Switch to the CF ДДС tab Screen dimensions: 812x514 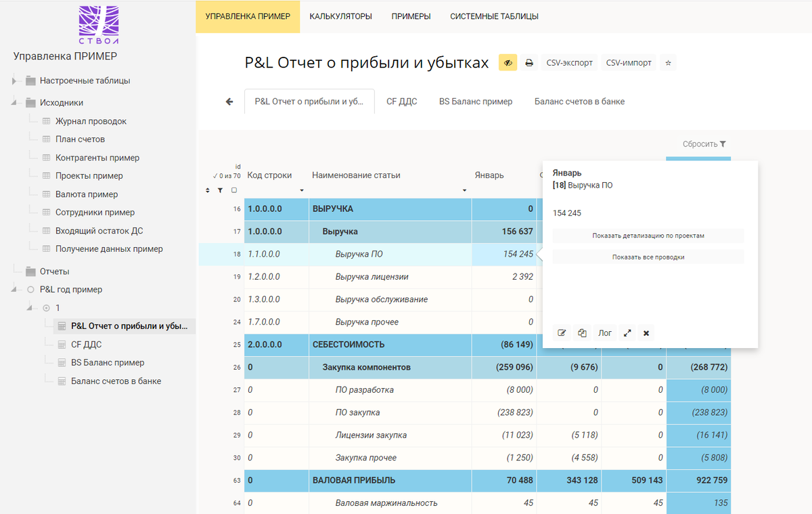(402, 102)
